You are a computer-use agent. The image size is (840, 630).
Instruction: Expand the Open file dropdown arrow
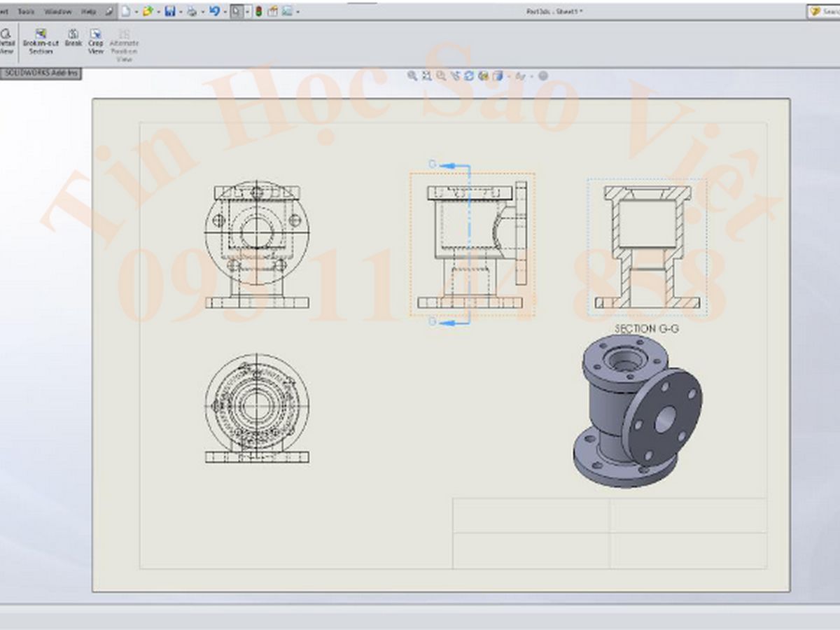pyautogui.click(x=158, y=12)
